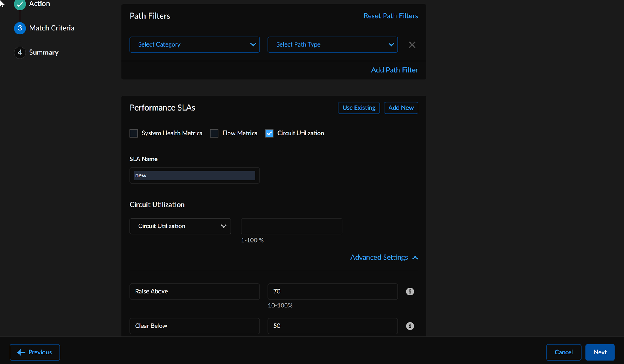Open the Select Path Type dropdown
The height and width of the screenshot is (364, 624).
tap(332, 45)
